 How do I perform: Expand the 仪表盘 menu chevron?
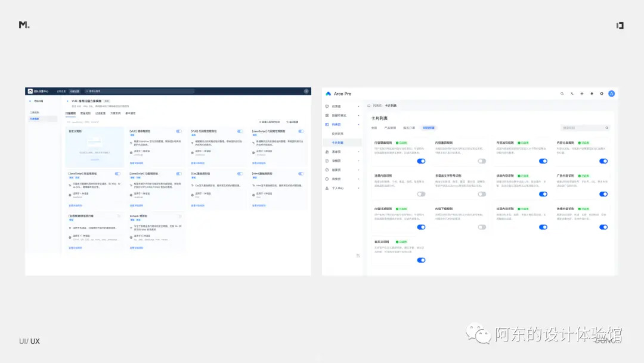(x=358, y=106)
